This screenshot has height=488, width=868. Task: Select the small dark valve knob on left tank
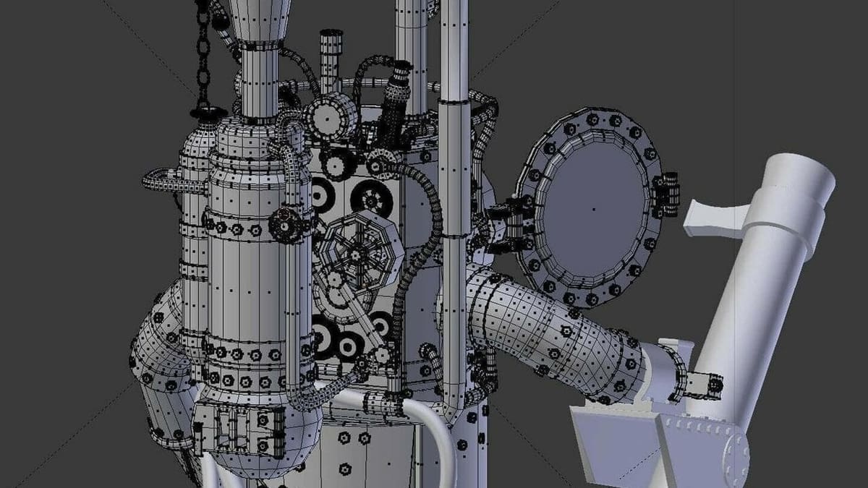(x=284, y=225)
